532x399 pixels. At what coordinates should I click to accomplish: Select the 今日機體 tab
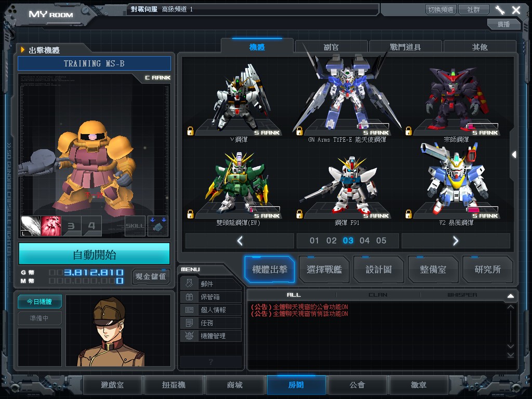[x=39, y=301]
